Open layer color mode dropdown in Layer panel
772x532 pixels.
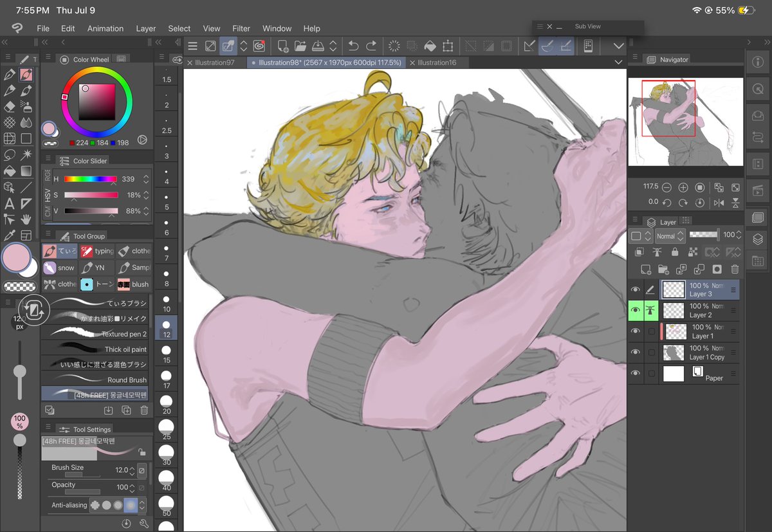(x=641, y=236)
